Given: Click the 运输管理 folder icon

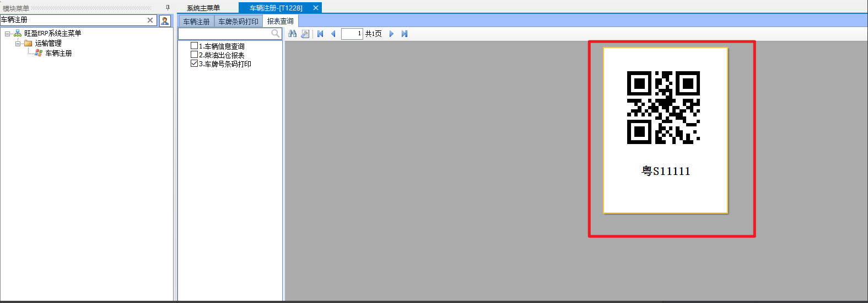Looking at the screenshot, I should tap(28, 43).
